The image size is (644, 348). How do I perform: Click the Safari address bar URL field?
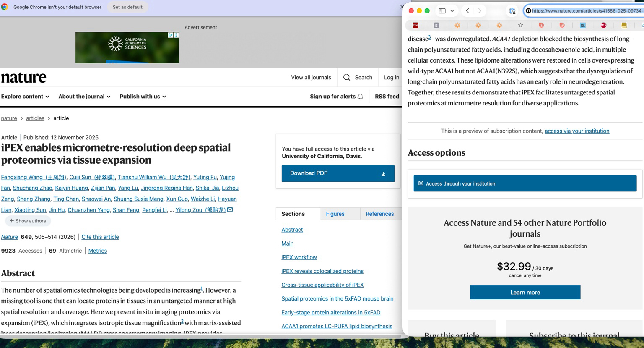586,11
